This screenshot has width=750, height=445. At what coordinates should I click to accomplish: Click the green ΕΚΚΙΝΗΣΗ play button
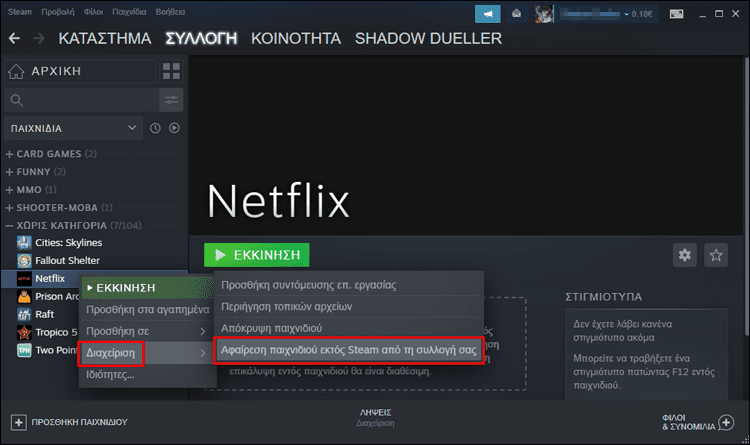257,255
